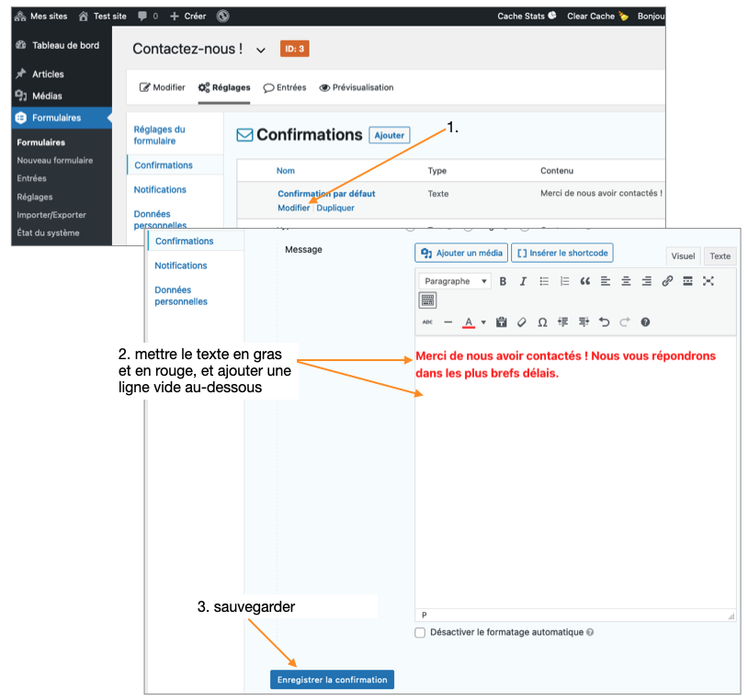Toggle the editor toolbar visibility button
Image resolution: width=748 pixels, height=700 pixels.
428,299
